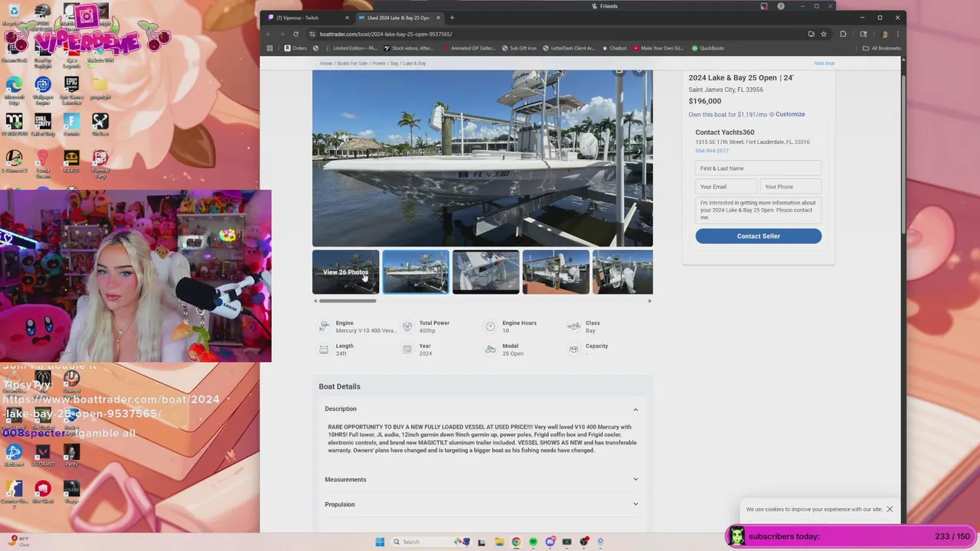Open the Chatbot bookmark
Screen dimensions: 980x551
(614, 48)
